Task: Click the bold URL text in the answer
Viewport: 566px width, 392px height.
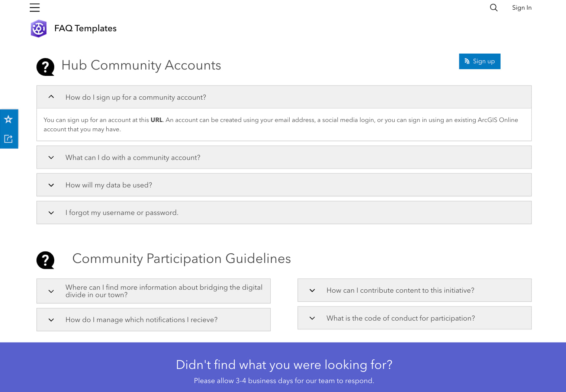Action: [x=157, y=120]
